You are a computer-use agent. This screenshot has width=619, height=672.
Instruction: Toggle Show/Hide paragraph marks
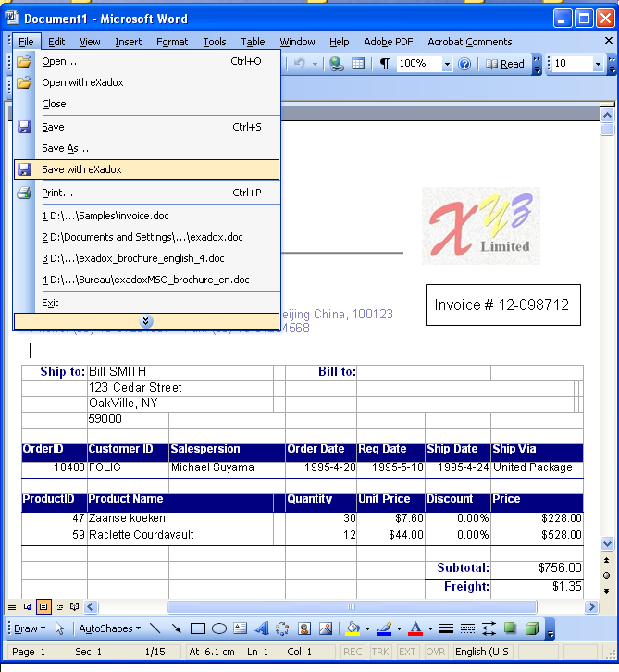click(x=385, y=64)
